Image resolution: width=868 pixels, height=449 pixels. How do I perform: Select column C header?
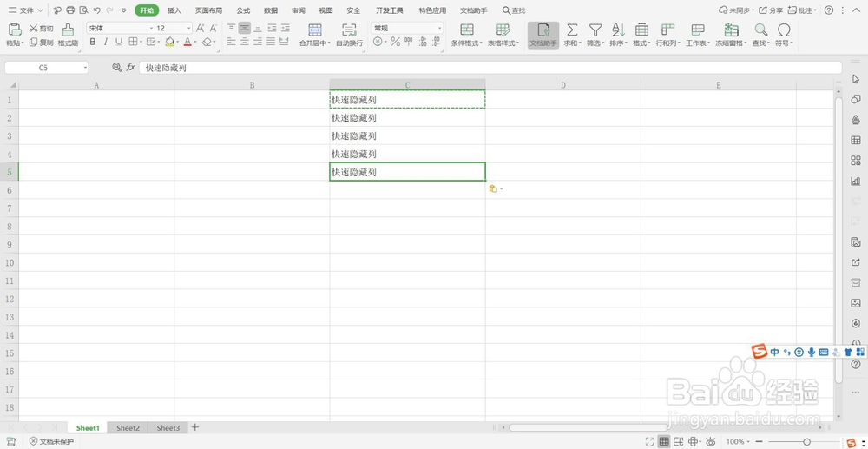[407, 85]
